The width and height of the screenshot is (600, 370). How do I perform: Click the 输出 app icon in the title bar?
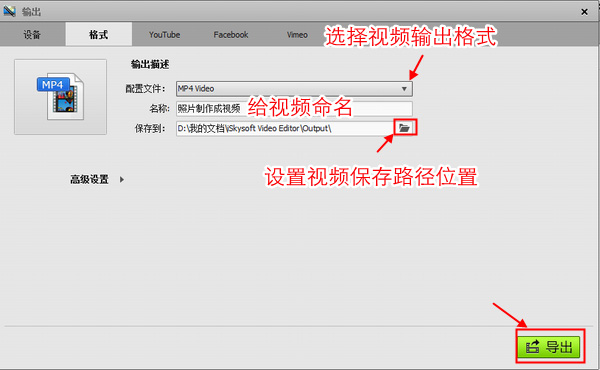[10, 11]
